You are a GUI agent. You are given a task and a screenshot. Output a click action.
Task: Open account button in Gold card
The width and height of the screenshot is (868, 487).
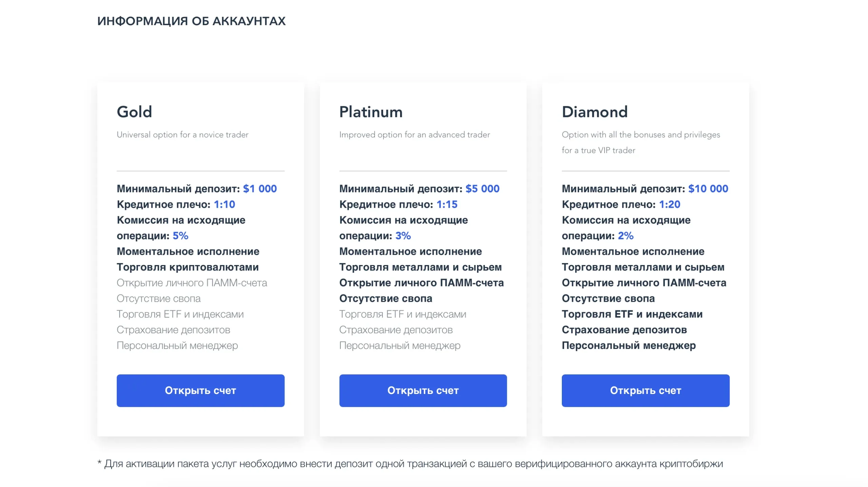[200, 390]
